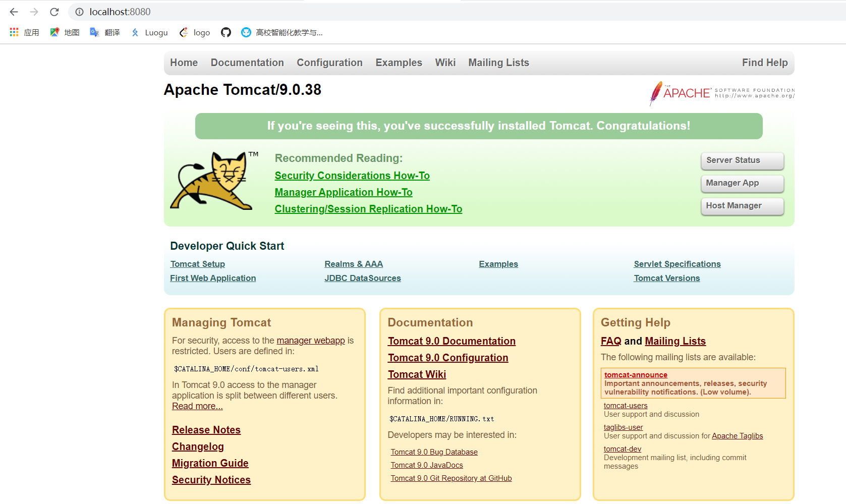The width and height of the screenshot is (846, 504).
Task: Open Tomcat 9.0 JavaDocs link
Action: tap(427, 465)
